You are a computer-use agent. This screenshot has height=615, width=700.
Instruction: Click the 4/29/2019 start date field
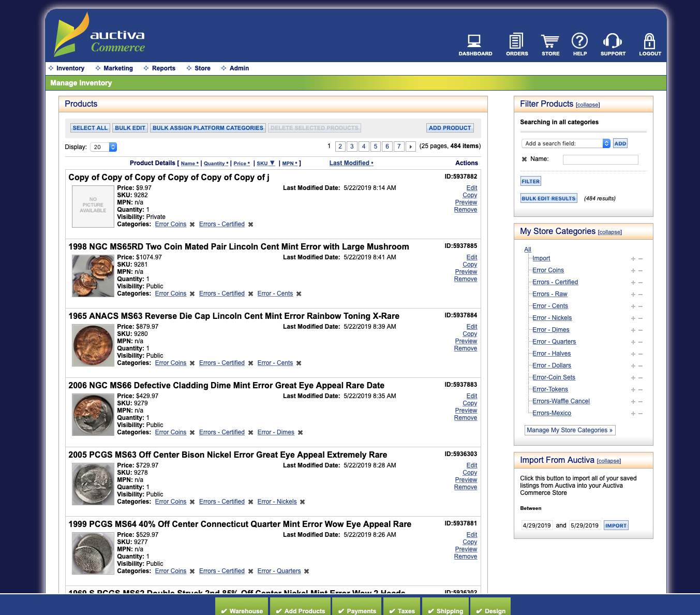click(537, 525)
